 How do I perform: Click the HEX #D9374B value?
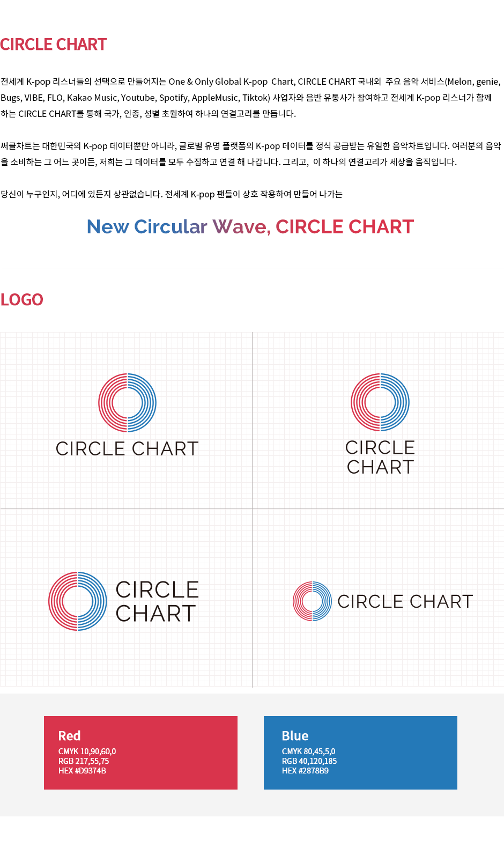(x=82, y=771)
